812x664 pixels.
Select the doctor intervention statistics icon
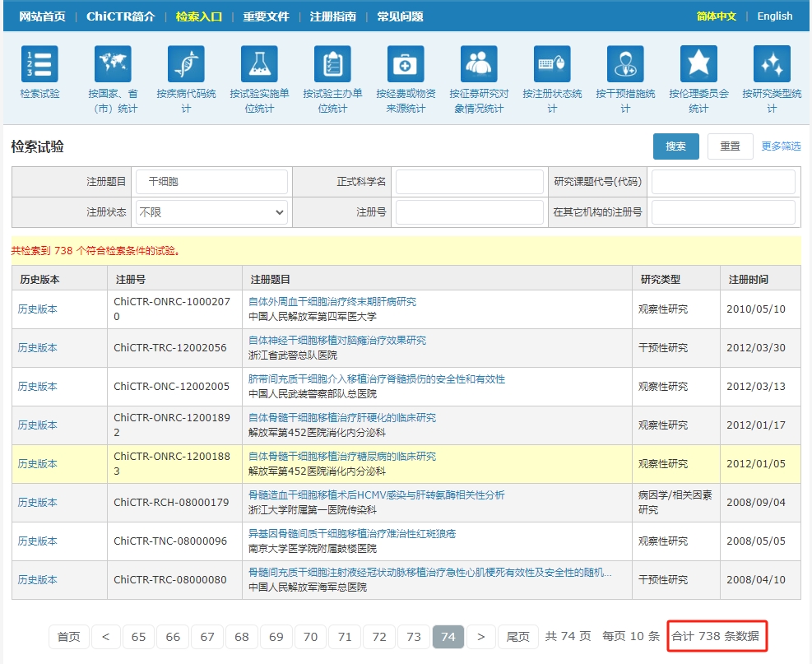coord(625,64)
